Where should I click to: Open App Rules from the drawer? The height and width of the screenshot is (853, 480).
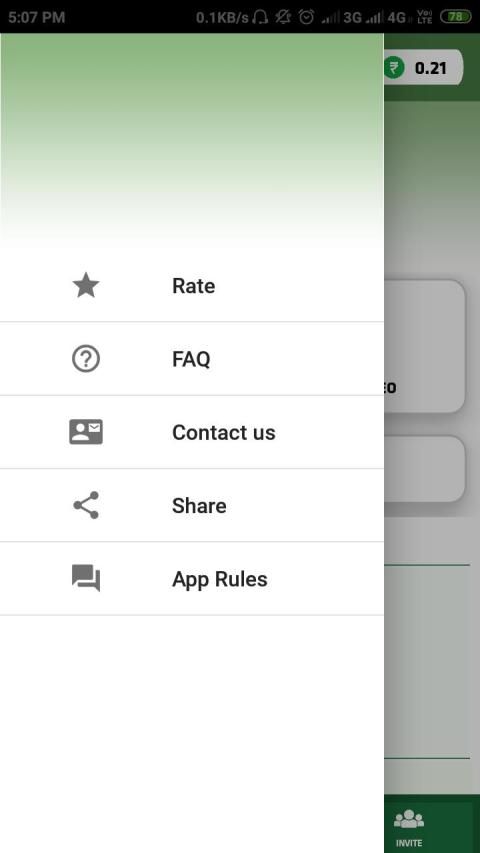click(x=192, y=579)
